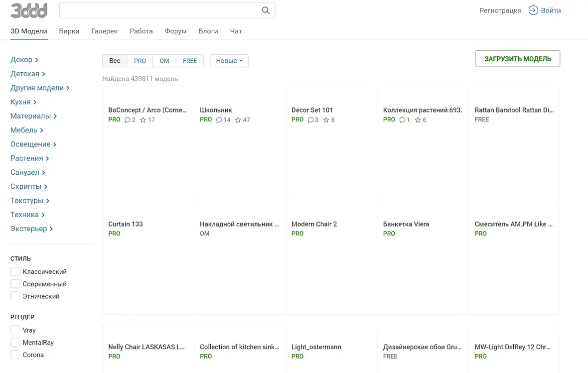Click the 3ddd logo
Viewport: 588px width, 373px height.
[x=29, y=10]
